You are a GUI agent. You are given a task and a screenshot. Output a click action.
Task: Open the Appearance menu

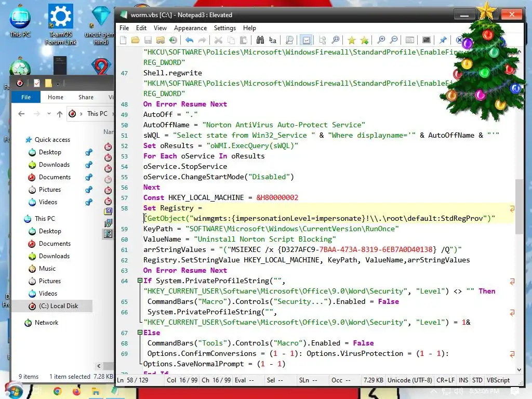click(x=190, y=28)
